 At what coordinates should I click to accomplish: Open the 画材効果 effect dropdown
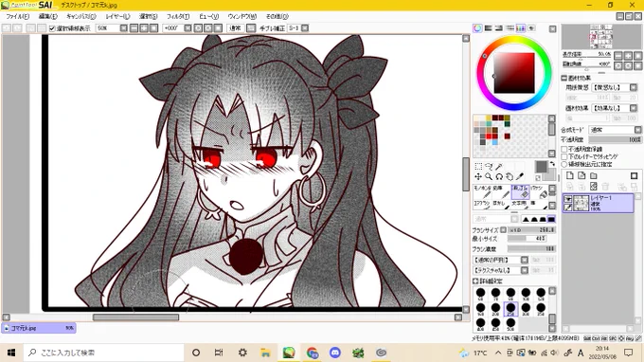634,108
